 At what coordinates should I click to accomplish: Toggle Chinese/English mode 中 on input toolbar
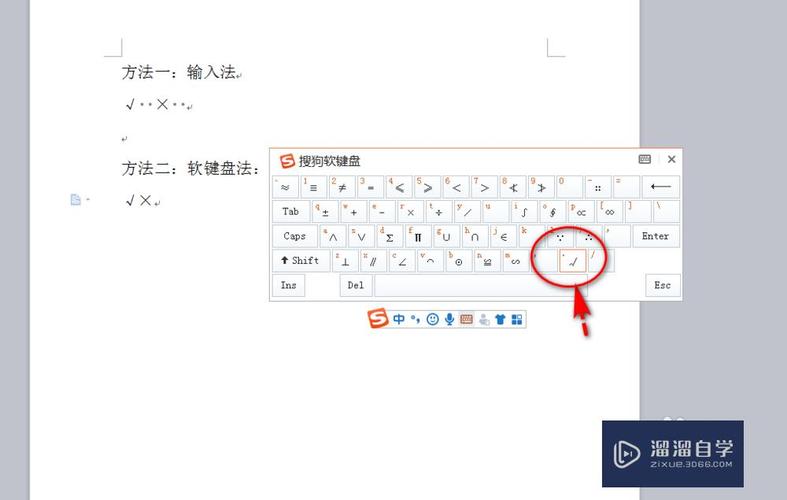coord(399,319)
